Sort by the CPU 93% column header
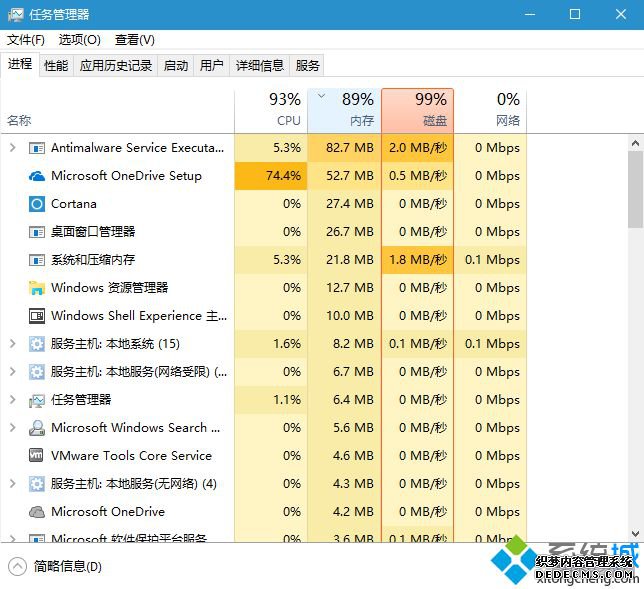 [x=271, y=110]
